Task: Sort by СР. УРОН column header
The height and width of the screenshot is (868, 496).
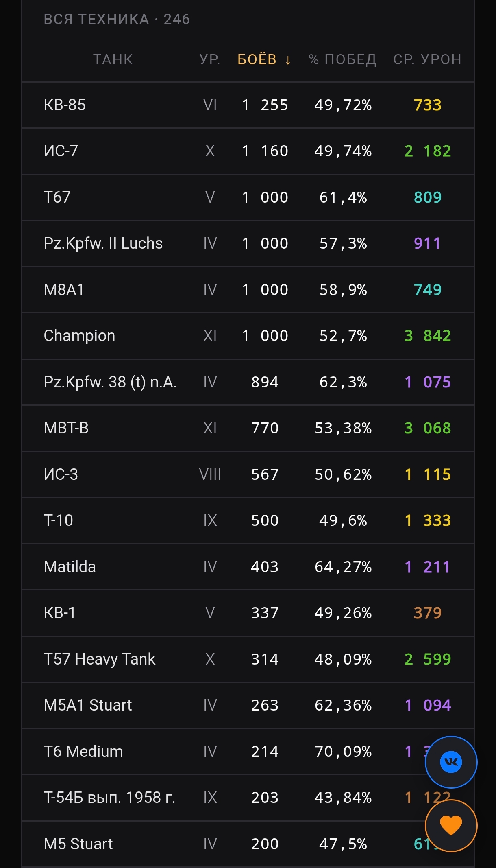Action: pos(427,59)
